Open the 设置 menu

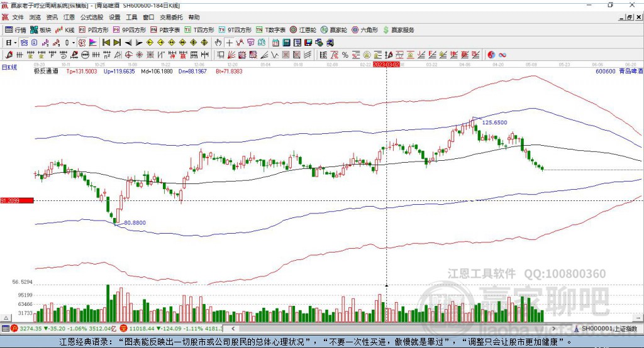114,17
